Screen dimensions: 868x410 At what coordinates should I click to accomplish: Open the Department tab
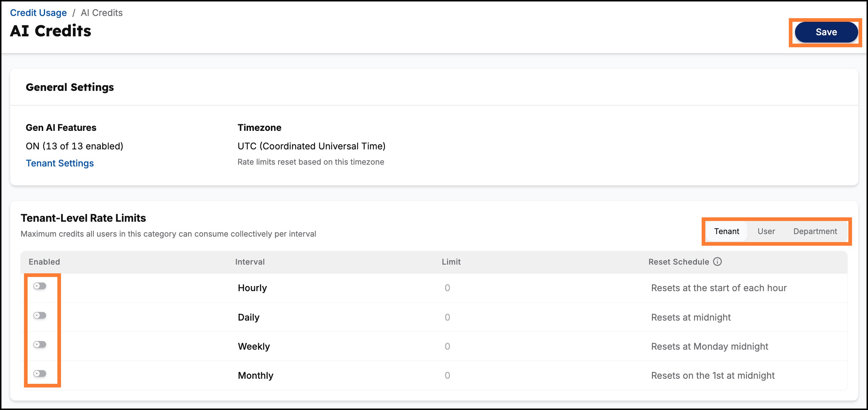pyautogui.click(x=815, y=232)
